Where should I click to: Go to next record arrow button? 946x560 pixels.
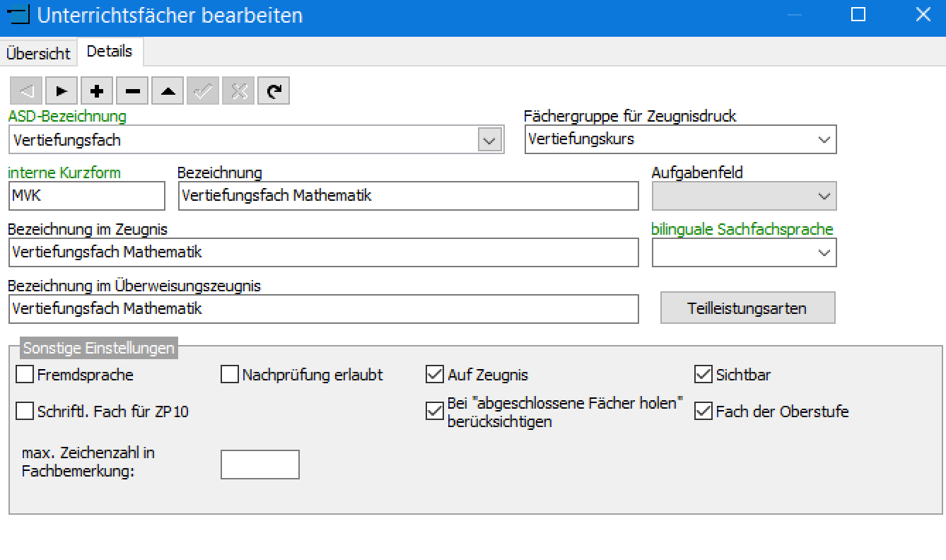click(x=62, y=91)
